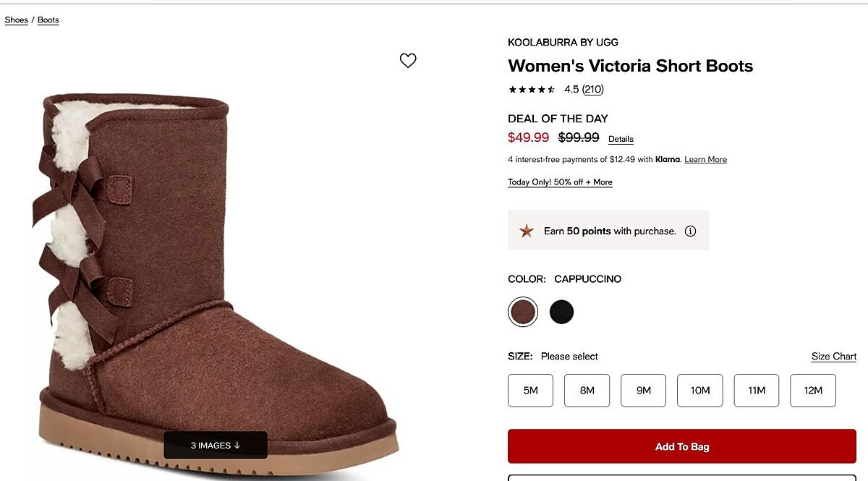Click the star rating icons

pos(532,90)
